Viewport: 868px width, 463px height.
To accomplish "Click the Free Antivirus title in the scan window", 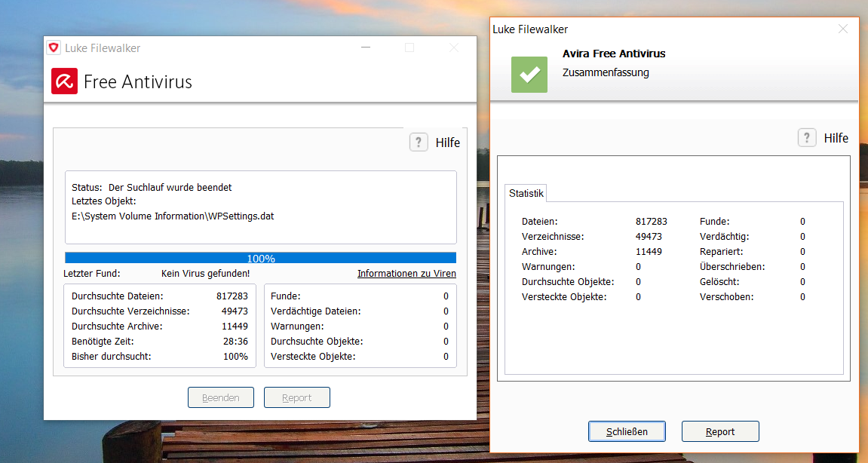I will tap(138, 82).
